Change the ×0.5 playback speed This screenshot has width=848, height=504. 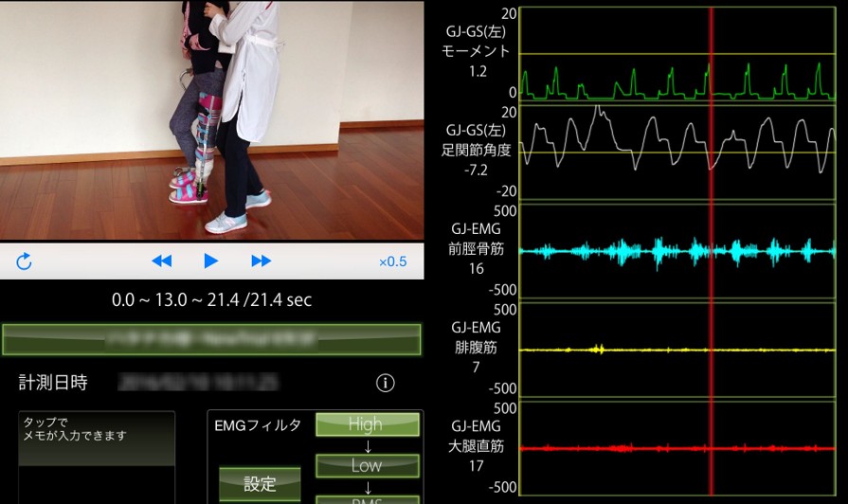(392, 261)
